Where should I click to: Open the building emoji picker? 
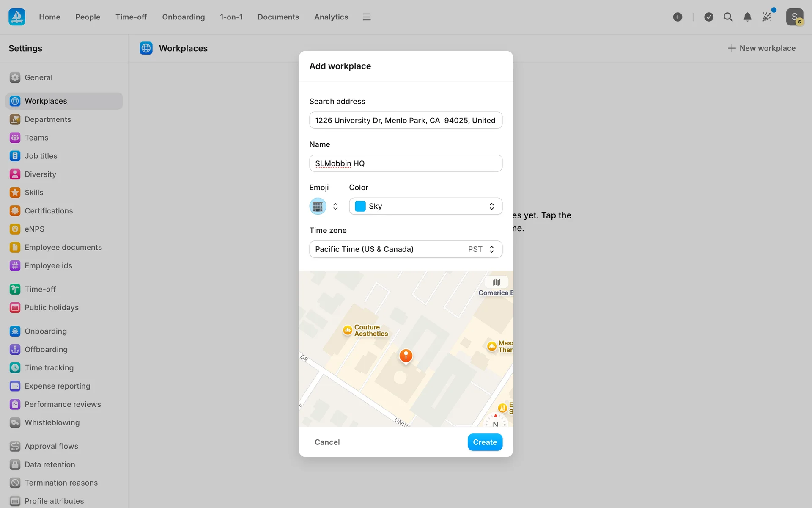click(318, 206)
